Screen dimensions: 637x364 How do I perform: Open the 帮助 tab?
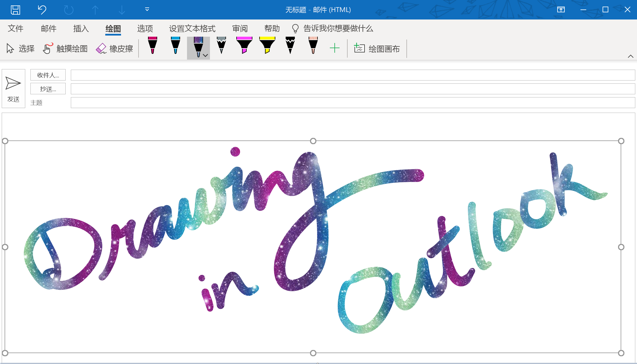pyautogui.click(x=272, y=28)
